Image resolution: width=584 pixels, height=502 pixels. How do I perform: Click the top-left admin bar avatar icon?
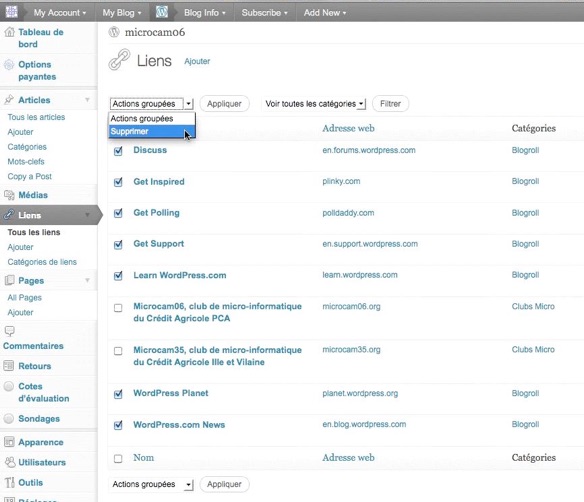pos(12,12)
